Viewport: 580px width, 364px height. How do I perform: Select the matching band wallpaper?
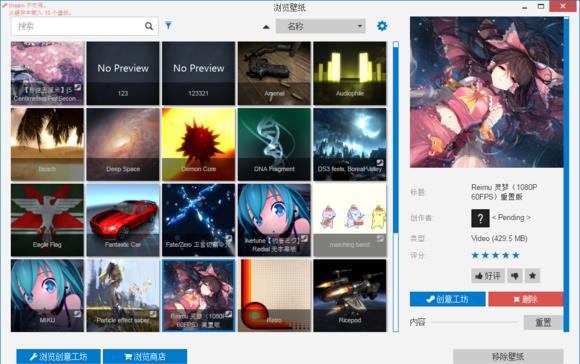coord(350,220)
